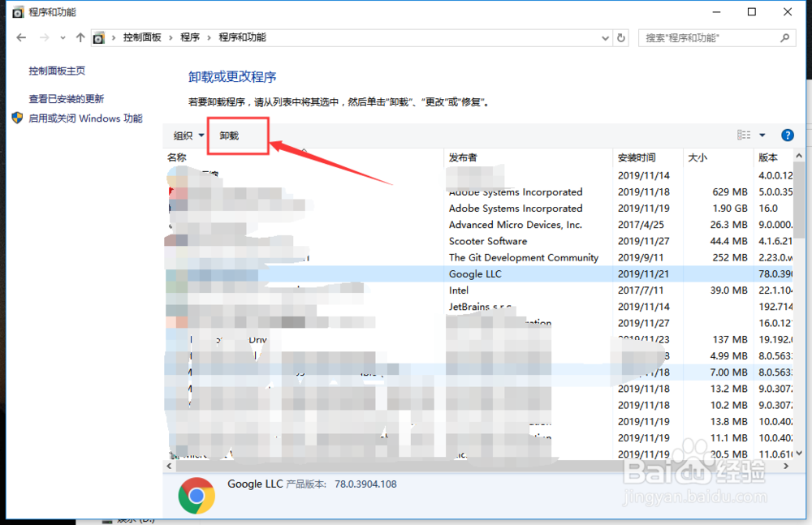
Task: Click the back navigation arrow
Action: point(20,37)
